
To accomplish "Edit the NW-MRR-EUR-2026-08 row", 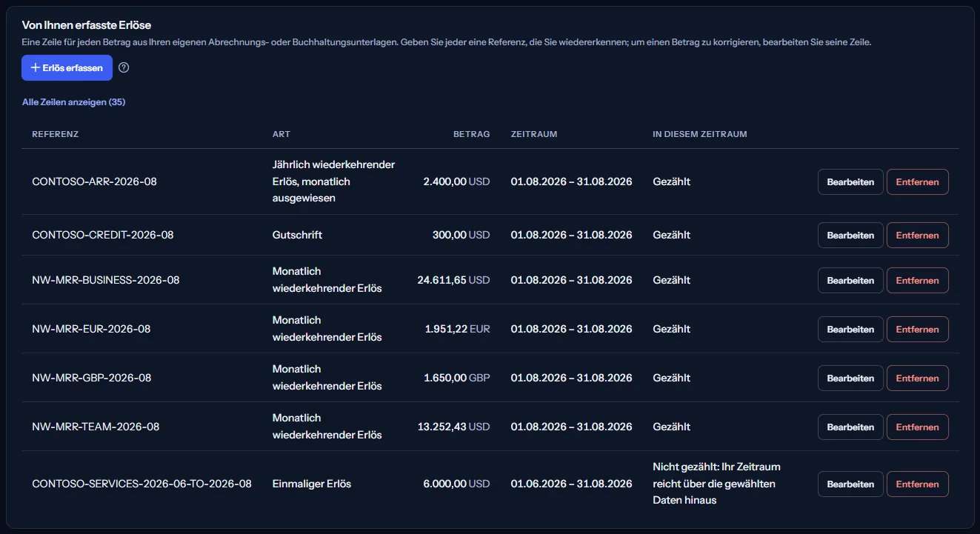I will point(850,329).
